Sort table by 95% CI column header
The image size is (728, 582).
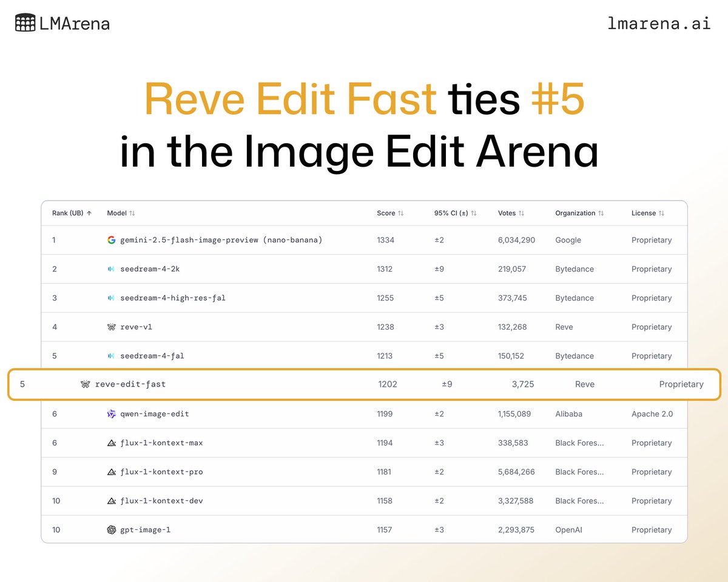[x=456, y=213]
